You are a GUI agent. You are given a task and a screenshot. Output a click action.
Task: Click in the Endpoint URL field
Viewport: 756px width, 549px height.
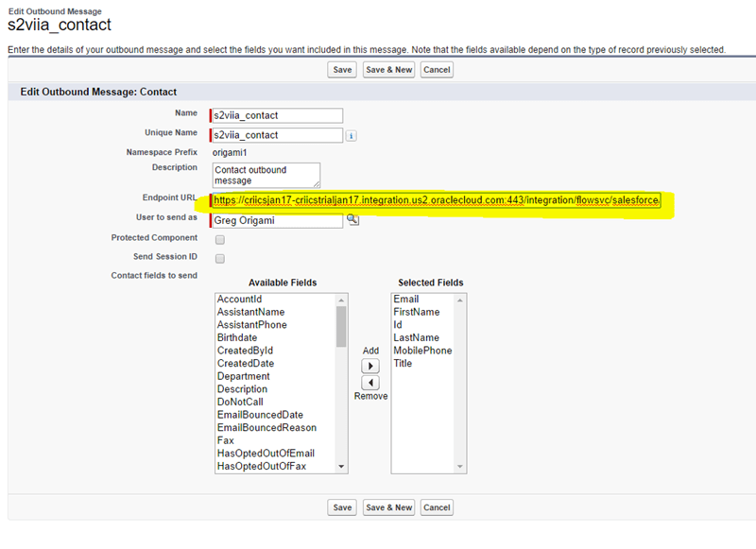point(436,200)
